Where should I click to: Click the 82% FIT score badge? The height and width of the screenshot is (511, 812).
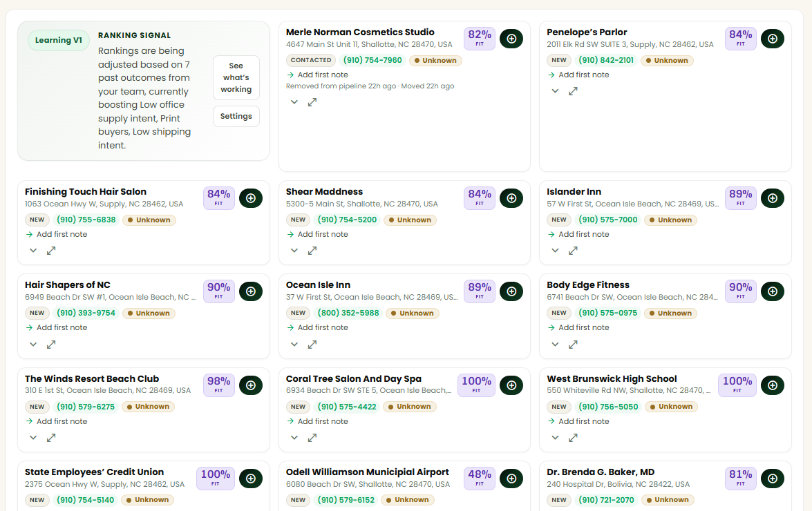480,39
